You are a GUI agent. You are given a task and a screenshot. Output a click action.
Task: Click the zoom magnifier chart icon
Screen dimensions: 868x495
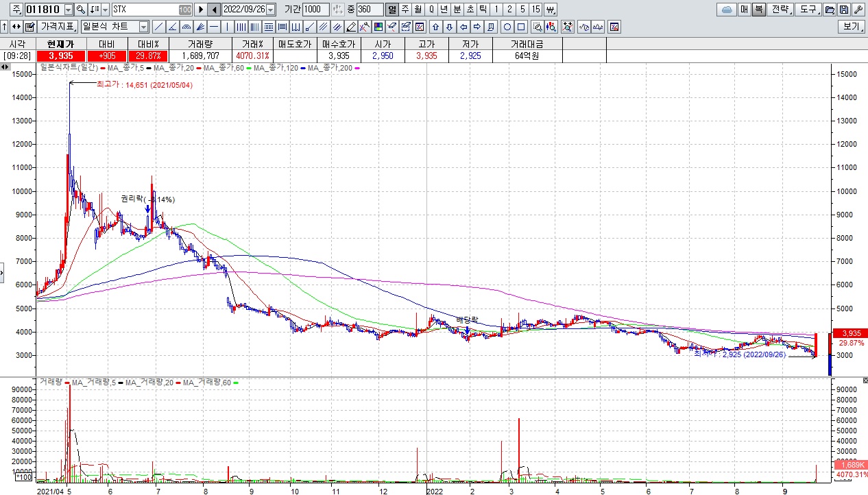538,27
